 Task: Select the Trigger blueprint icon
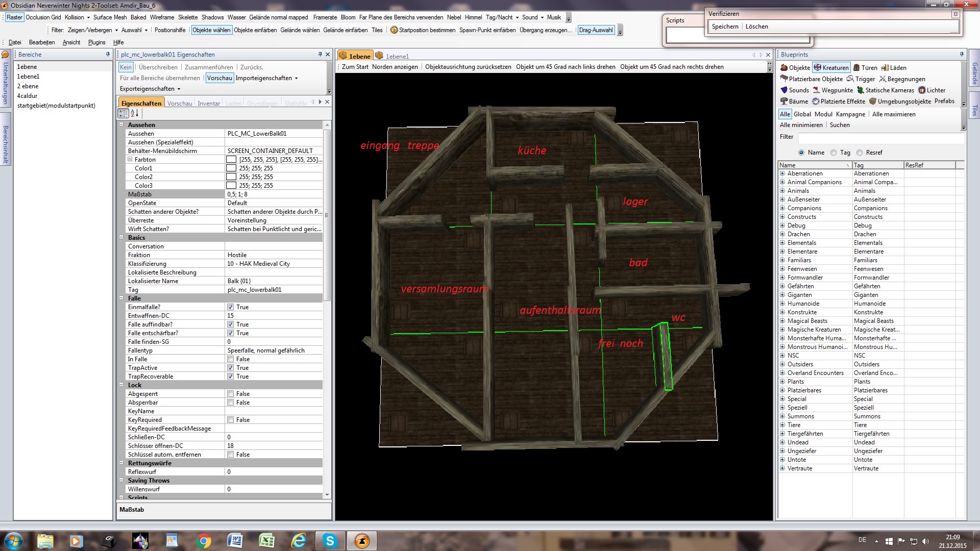[x=850, y=79]
